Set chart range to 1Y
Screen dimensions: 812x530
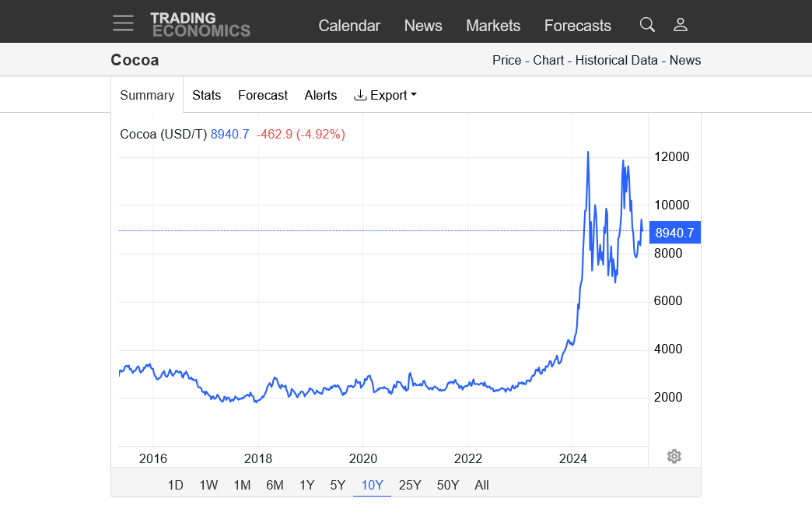coord(307,485)
